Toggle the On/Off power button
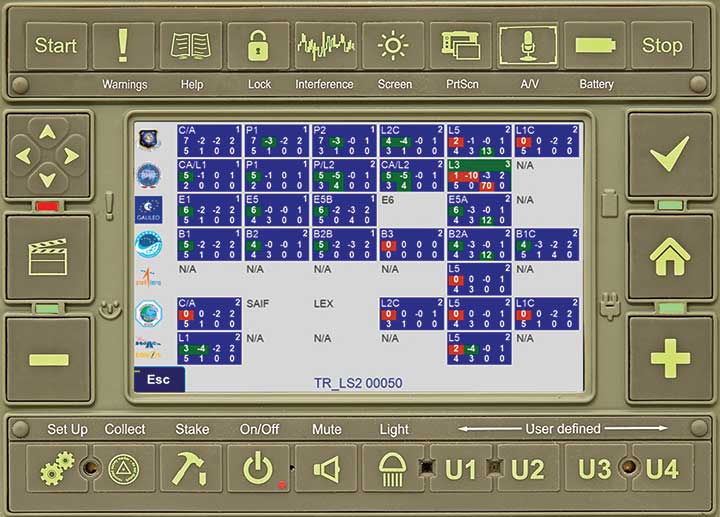Screen dimensions: 720x517 click(259, 468)
